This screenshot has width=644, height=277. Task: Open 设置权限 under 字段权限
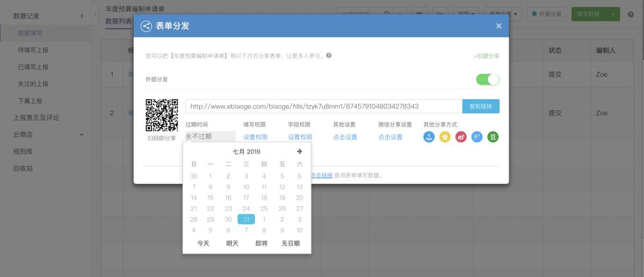coord(300,137)
